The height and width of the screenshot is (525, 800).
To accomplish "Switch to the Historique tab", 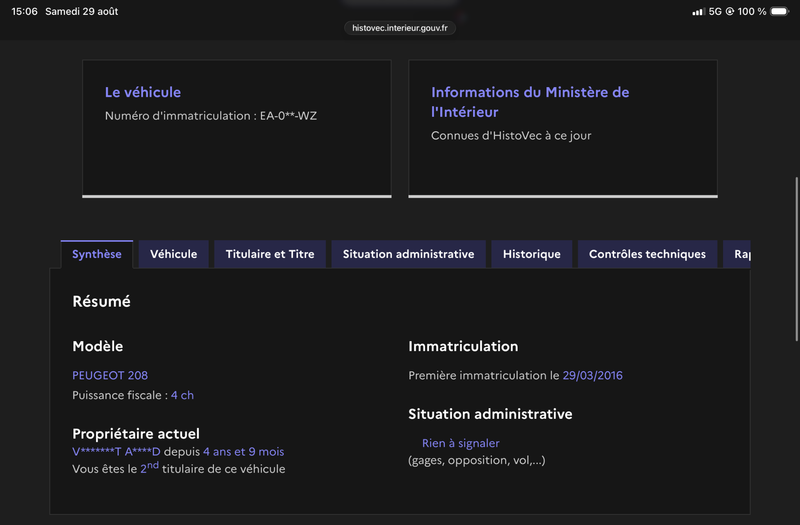I will click(x=532, y=254).
